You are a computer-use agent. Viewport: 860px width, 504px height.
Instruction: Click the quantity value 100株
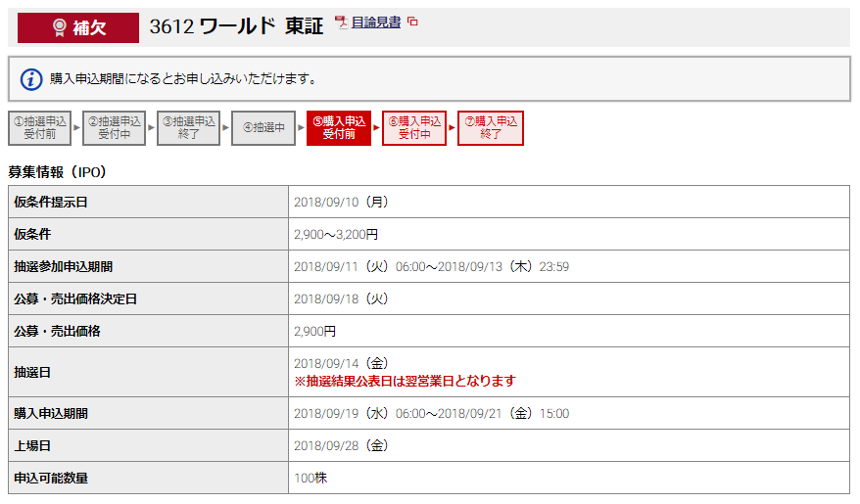tap(311, 479)
